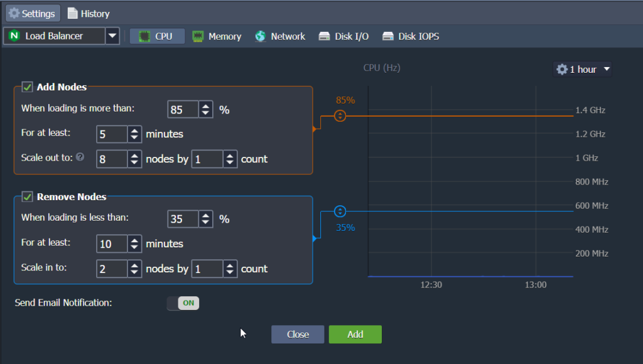The image size is (643, 364).
Task: Click the 'Scale in to:' label
Action: [44, 268]
